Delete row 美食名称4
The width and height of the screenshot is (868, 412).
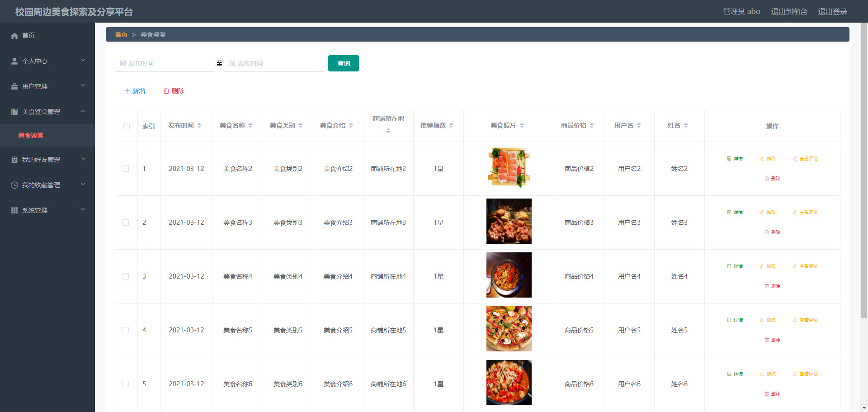click(x=772, y=286)
